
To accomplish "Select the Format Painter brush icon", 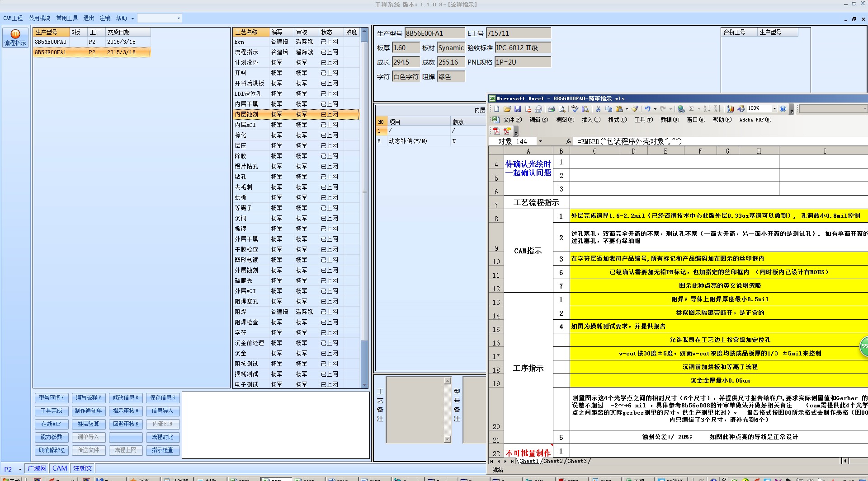I will 635,109.
